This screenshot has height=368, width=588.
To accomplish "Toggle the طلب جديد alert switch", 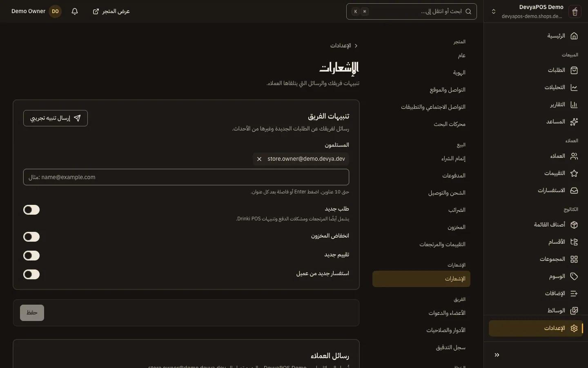I will 31,210.
